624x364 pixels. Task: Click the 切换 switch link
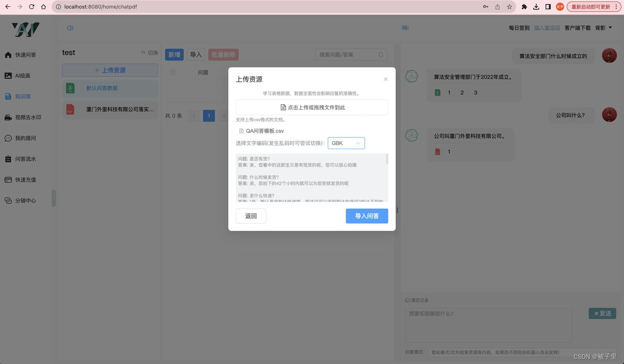pyautogui.click(x=149, y=52)
